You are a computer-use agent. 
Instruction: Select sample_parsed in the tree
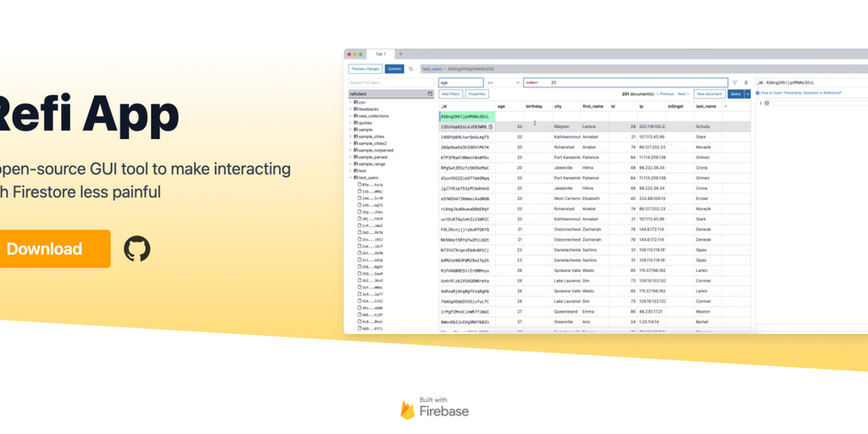[x=372, y=157]
